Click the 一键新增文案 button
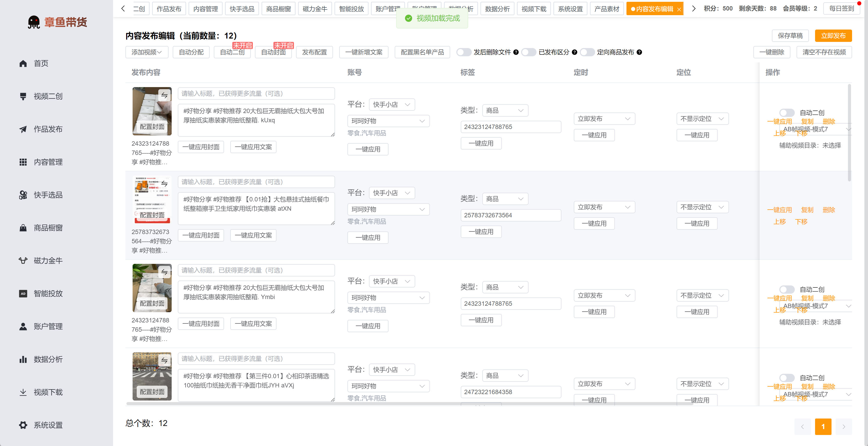Viewport: 868px width, 446px height. [x=364, y=52]
